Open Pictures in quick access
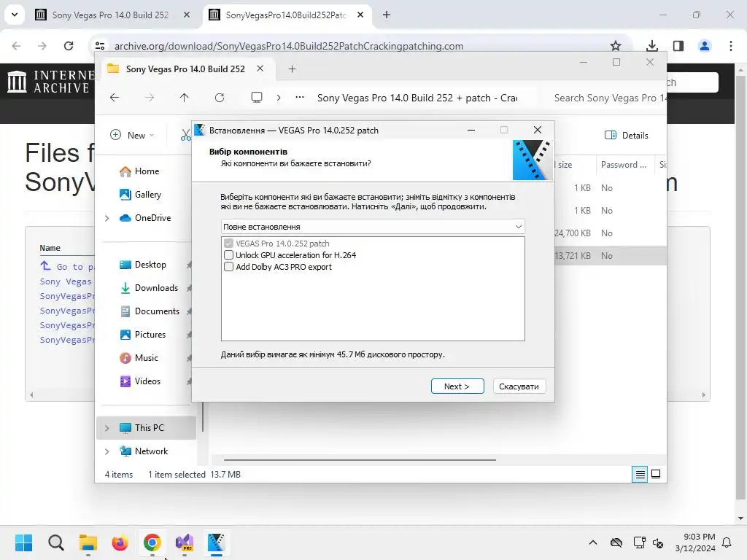Image resolution: width=747 pixels, height=560 pixels. [150, 335]
